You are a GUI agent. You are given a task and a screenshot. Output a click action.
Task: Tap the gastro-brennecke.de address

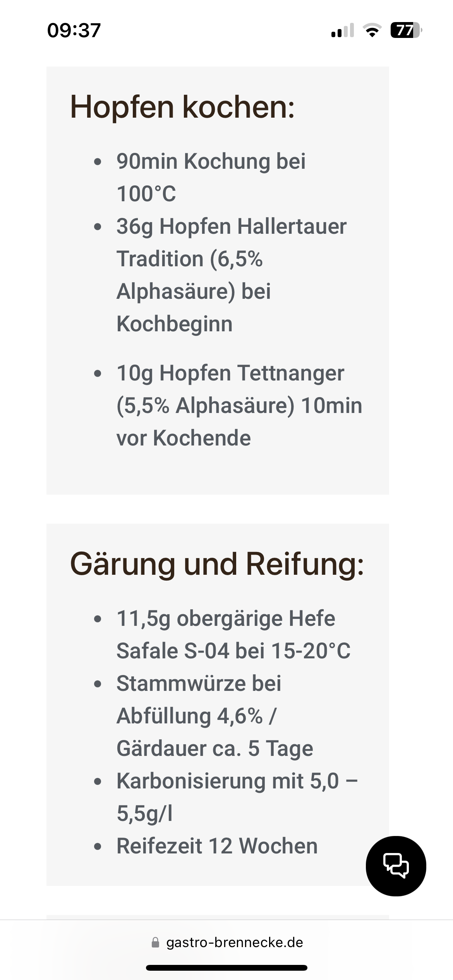tap(235, 942)
